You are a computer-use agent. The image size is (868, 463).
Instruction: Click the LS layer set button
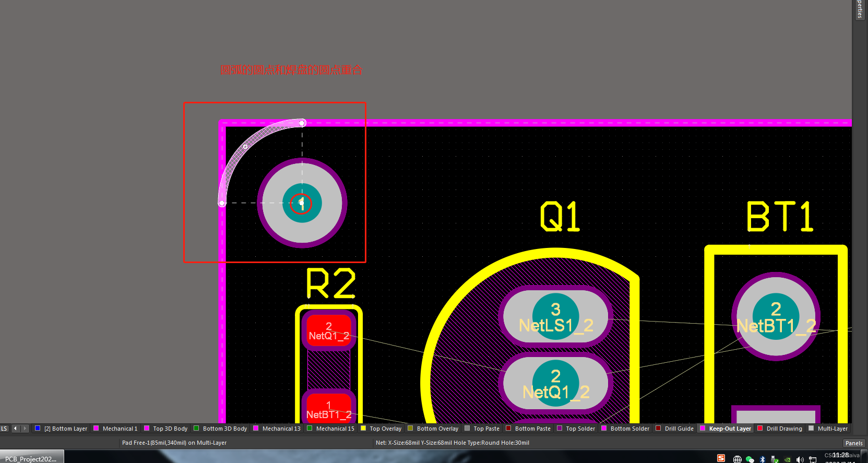4,429
